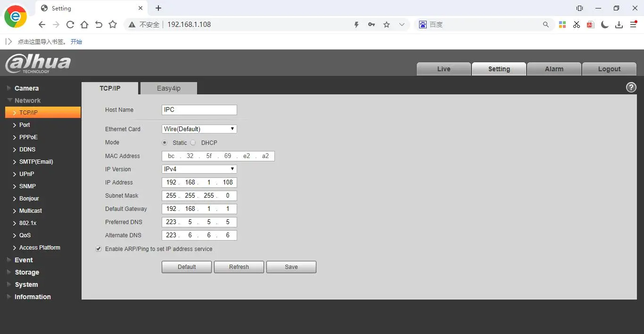The height and width of the screenshot is (334, 644).
Task: Open the help question mark icon
Action: tap(631, 87)
